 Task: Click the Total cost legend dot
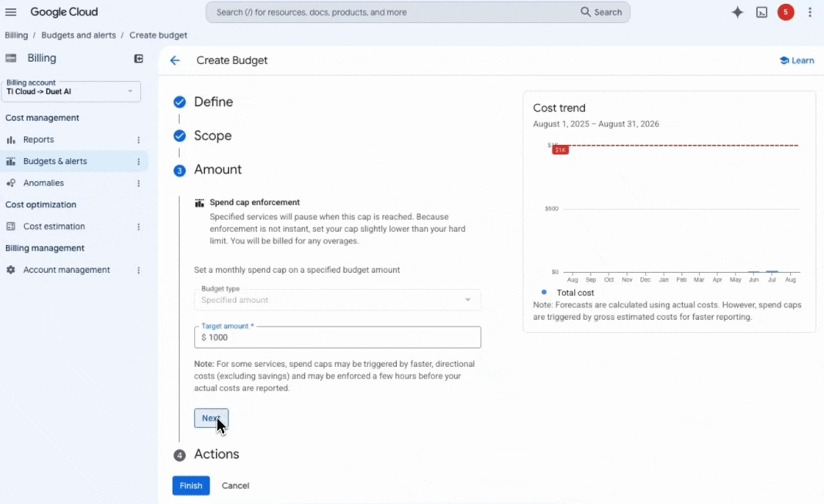(x=544, y=292)
